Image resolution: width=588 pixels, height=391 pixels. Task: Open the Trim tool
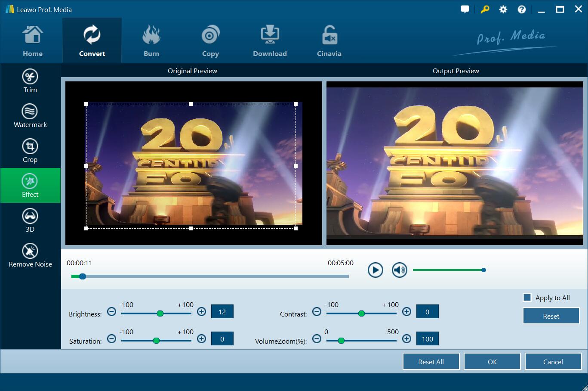click(30, 81)
